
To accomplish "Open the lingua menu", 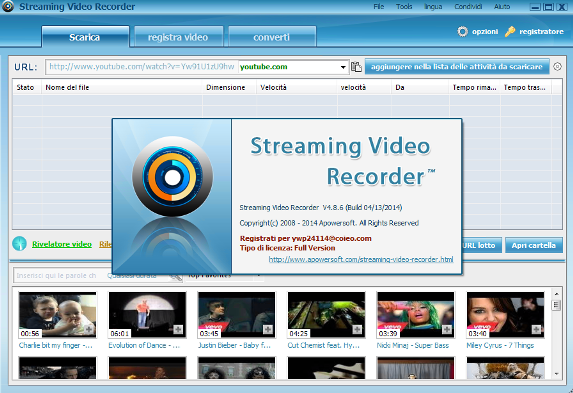I will pyautogui.click(x=433, y=7).
